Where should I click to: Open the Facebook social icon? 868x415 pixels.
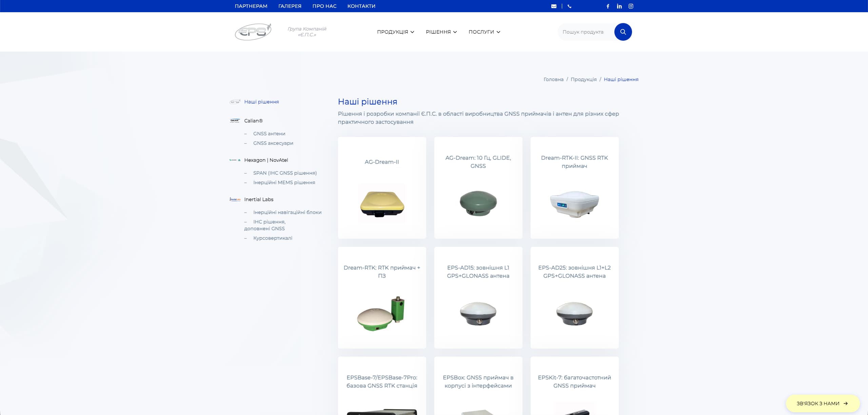608,6
